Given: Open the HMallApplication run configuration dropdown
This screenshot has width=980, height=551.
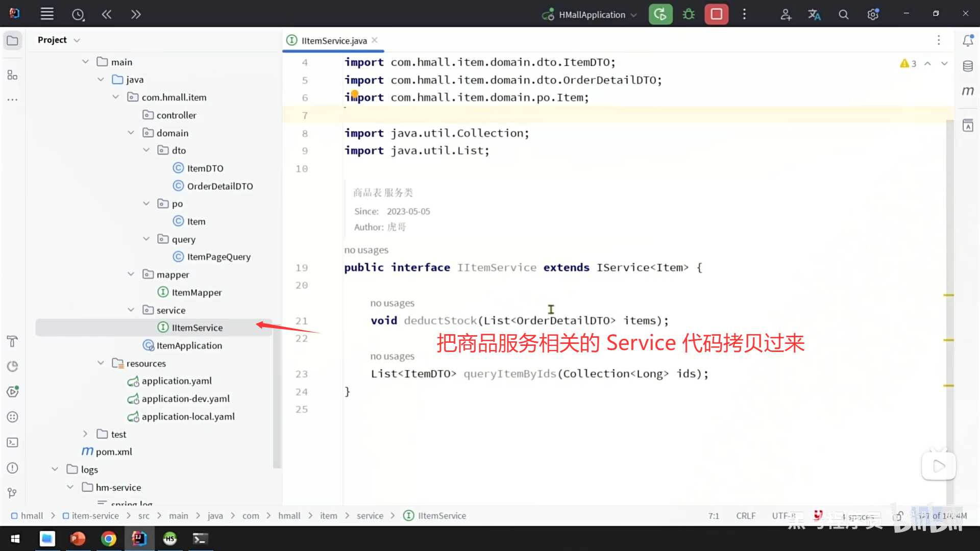Looking at the screenshot, I should [x=592, y=15].
